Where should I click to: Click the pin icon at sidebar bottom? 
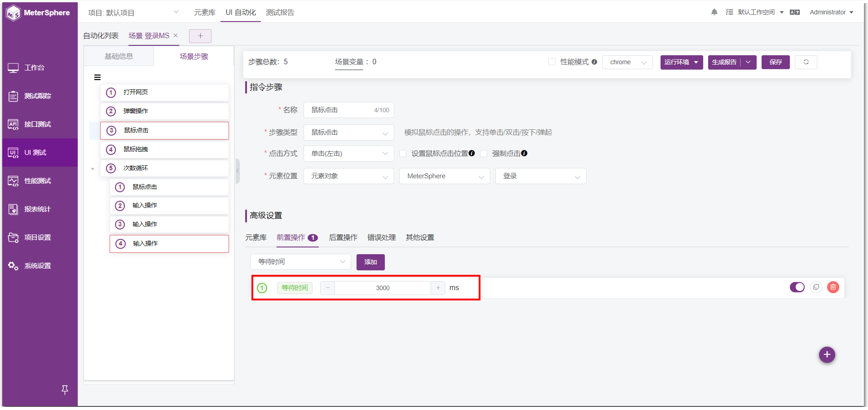[65, 390]
